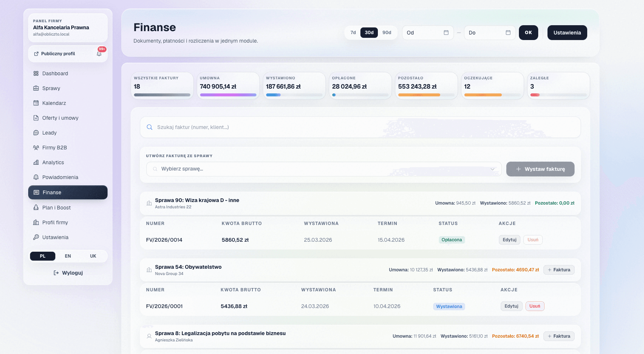Select the UK language option
644x354 pixels.
pyautogui.click(x=93, y=256)
